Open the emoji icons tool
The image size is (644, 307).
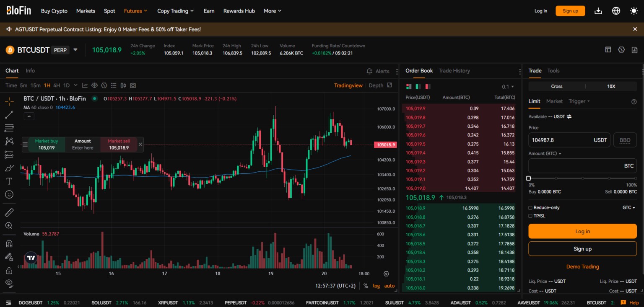[x=9, y=195]
